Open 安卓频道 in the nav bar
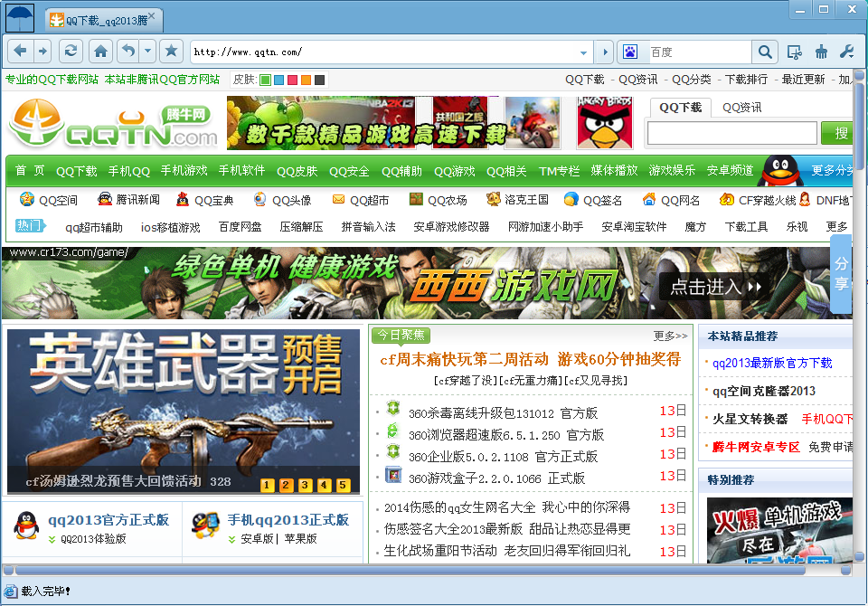 [x=730, y=171]
